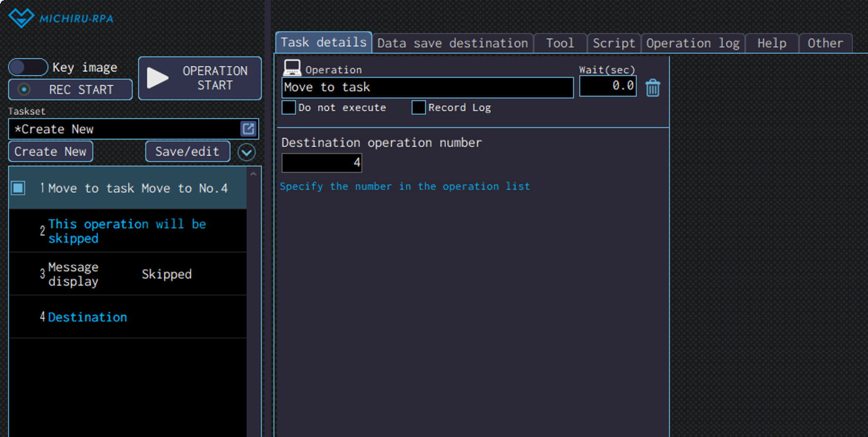868x437 pixels.
Task: Enable the Do not execute checkbox
Action: pyautogui.click(x=289, y=107)
